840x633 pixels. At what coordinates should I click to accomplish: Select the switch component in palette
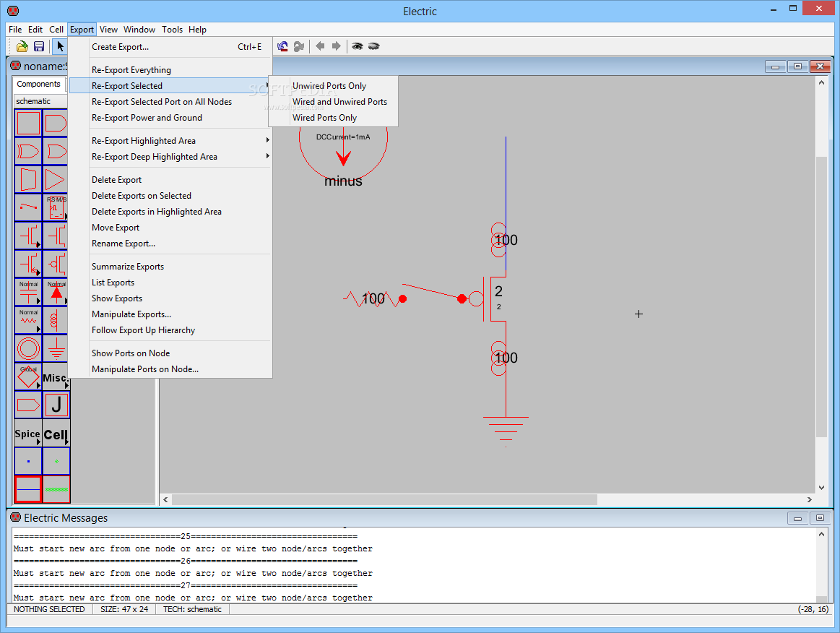(28, 208)
